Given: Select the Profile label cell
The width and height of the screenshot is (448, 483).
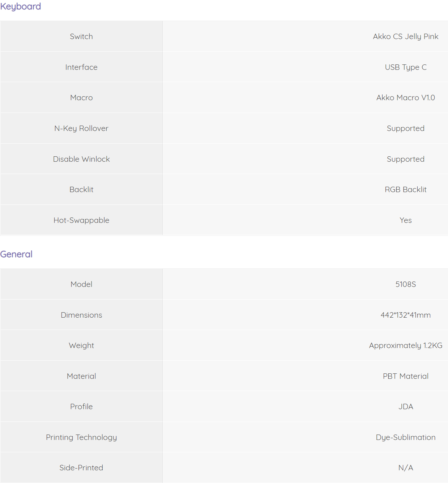Looking at the screenshot, I should pyautogui.click(x=81, y=406).
